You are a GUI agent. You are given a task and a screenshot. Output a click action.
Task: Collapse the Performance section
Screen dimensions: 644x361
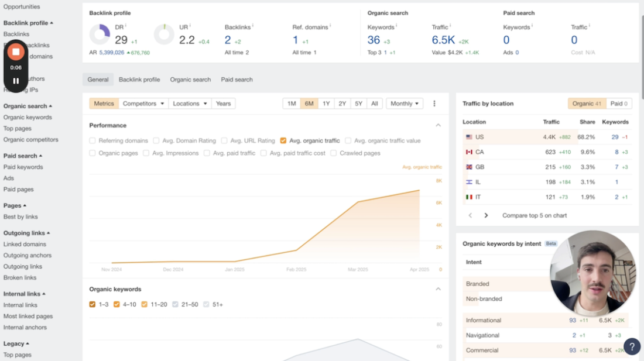point(439,125)
